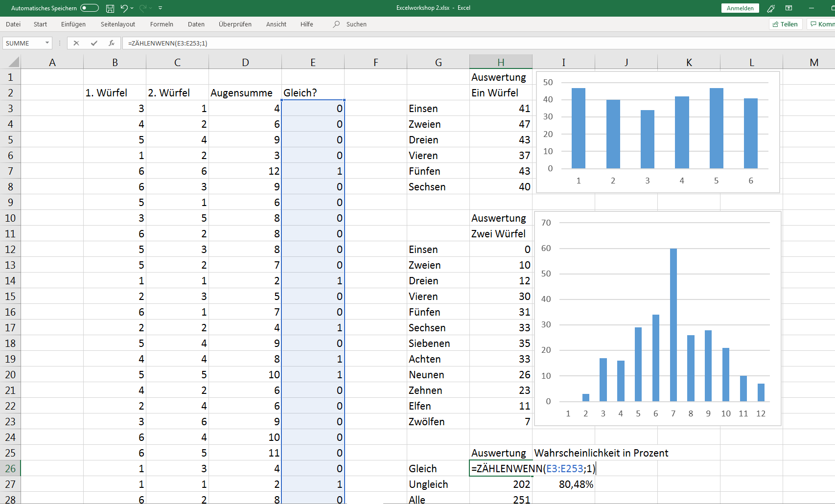Click the cell labeled 'Gleich?'
This screenshot has height=504, width=835.
313,92
